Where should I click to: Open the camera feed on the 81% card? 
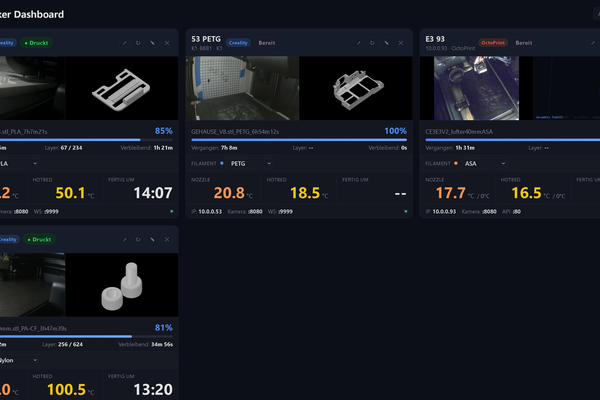[x=33, y=285]
